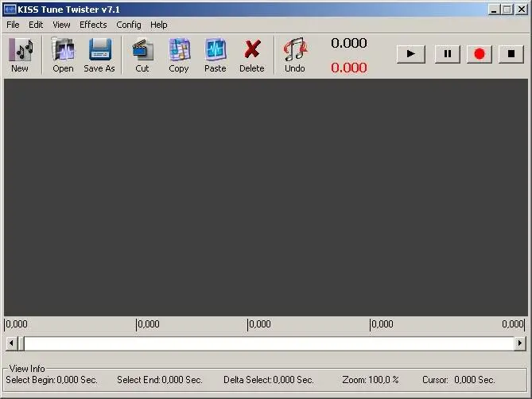Open the Config menu
This screenshot has height=399, width=532.
click(x=129, y=25)
